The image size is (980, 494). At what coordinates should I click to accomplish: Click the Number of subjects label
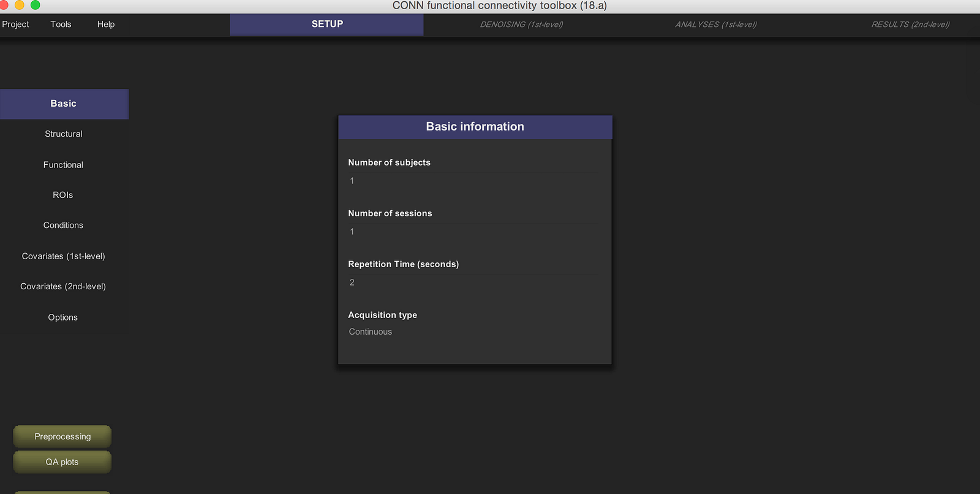click(390, 162)
